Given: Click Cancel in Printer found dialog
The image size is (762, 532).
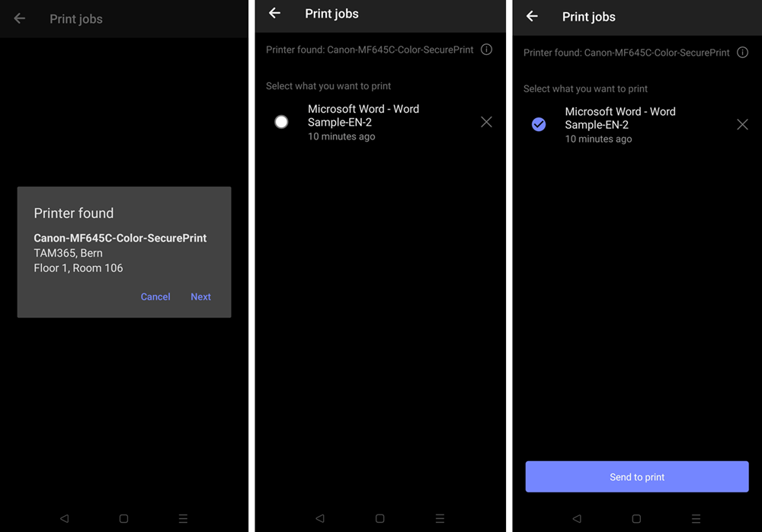Looking at the screenshot, I should click(155, 296).
